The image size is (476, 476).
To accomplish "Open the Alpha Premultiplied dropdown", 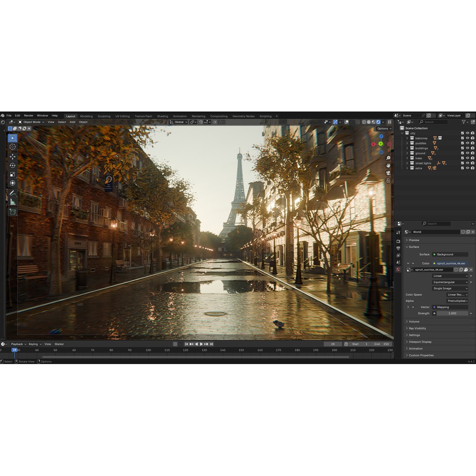I will pos(458,301).
